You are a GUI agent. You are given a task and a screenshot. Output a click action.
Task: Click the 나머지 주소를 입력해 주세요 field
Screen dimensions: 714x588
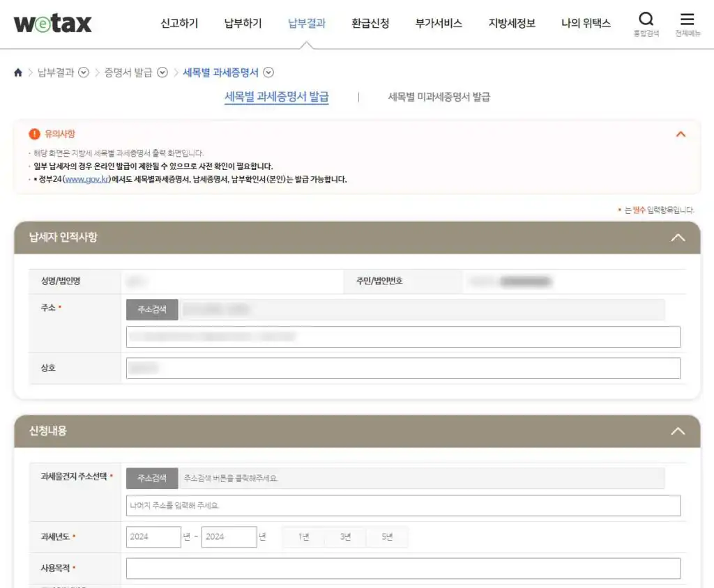404,506
